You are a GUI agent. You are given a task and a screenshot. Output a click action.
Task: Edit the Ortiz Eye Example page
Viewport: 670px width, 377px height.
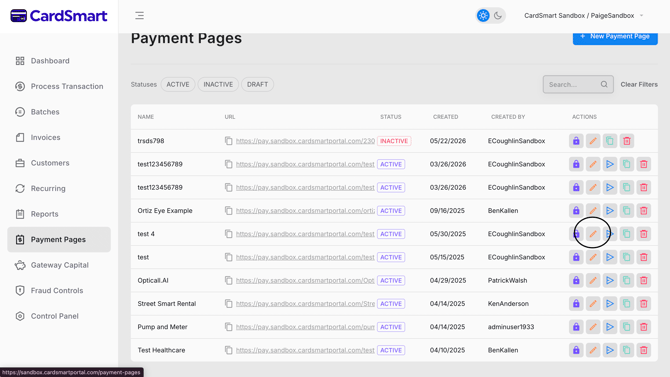tap(593, 211)
